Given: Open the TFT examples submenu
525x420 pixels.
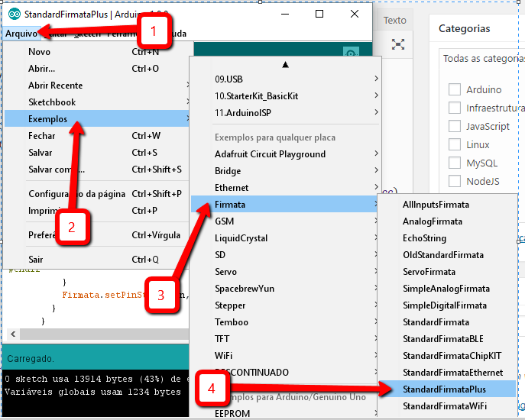Looking at the screenshot, I should tap(284, 339).
